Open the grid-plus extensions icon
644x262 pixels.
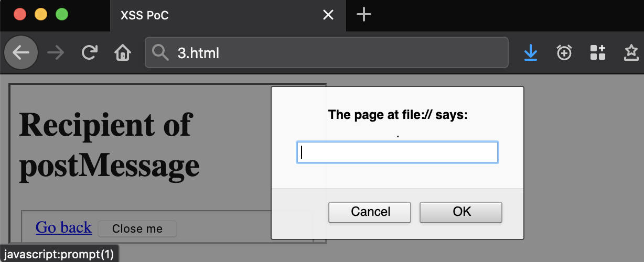[x=598, y=52]
